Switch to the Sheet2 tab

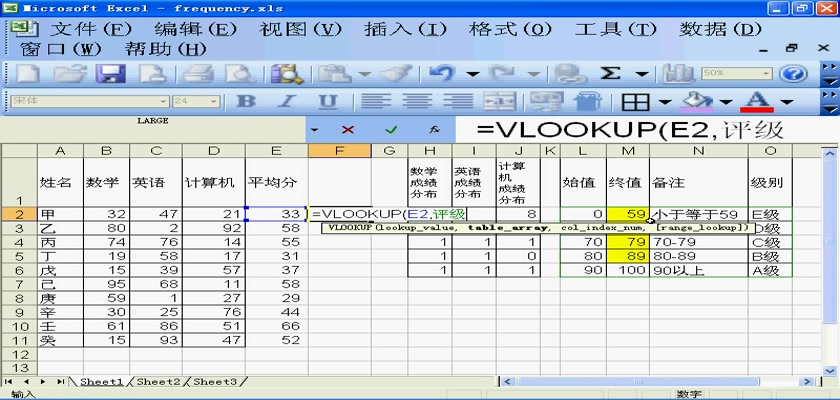pos(158,381)
